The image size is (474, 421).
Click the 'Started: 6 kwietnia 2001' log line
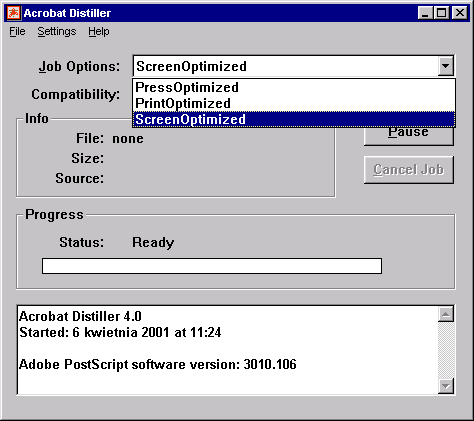[x=120, y=332]
